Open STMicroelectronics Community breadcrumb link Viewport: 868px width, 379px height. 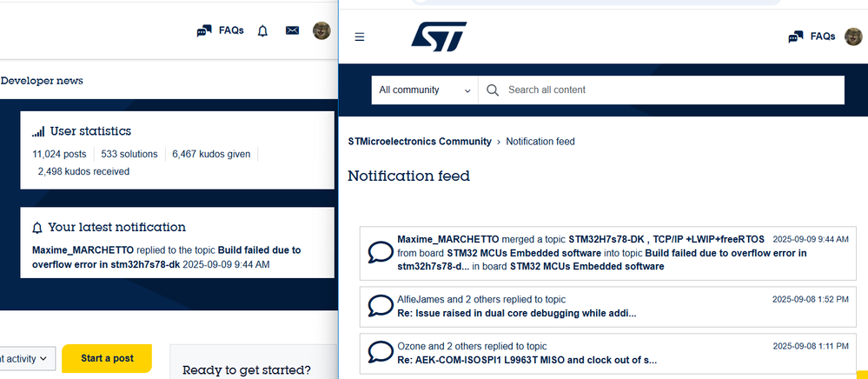(x=420, y=142)
